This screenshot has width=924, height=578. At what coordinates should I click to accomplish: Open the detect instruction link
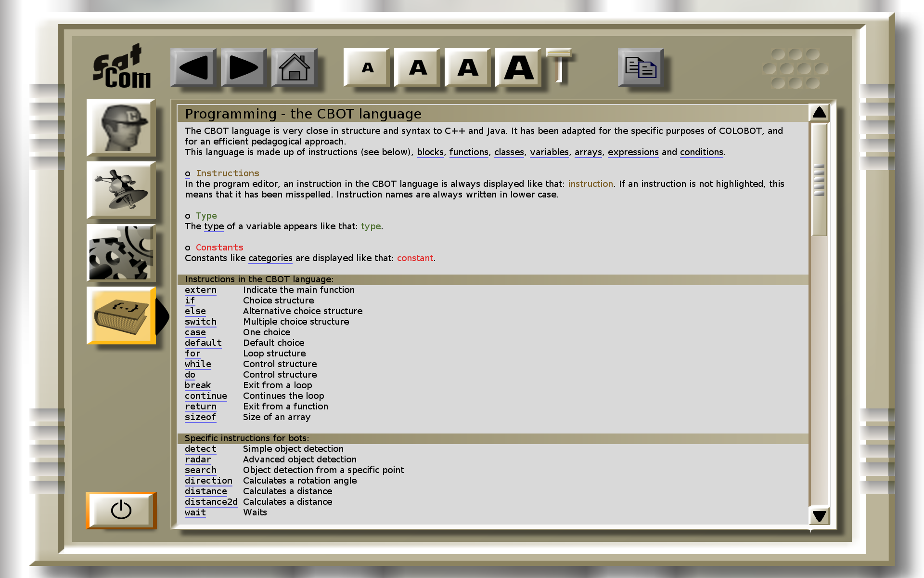[200, 449]
